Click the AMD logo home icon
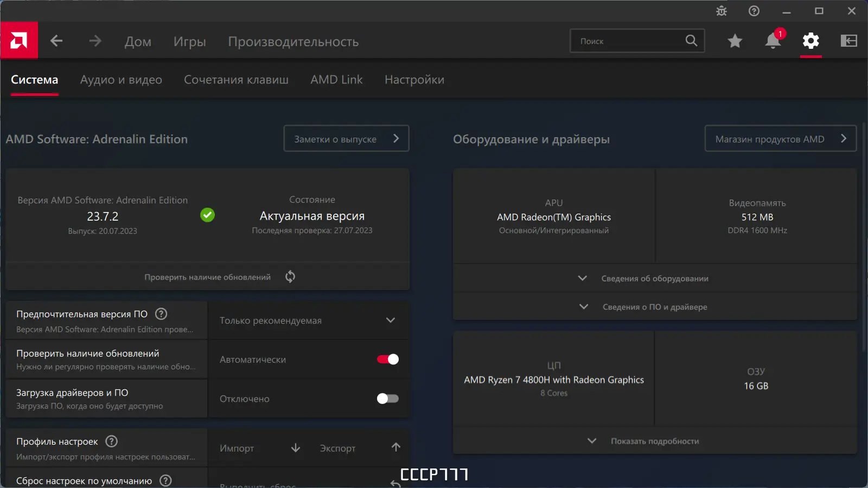The image size is (868, 488). coord(19,40)
